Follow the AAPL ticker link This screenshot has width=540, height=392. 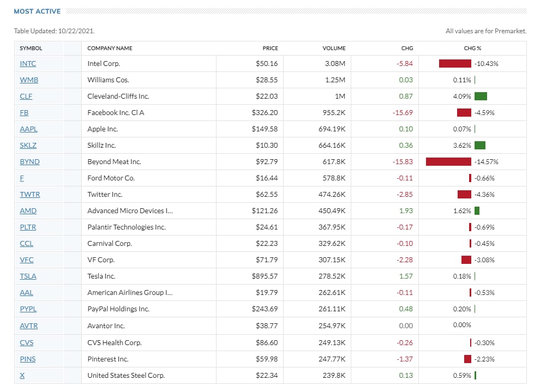click(x=28, y=129)
